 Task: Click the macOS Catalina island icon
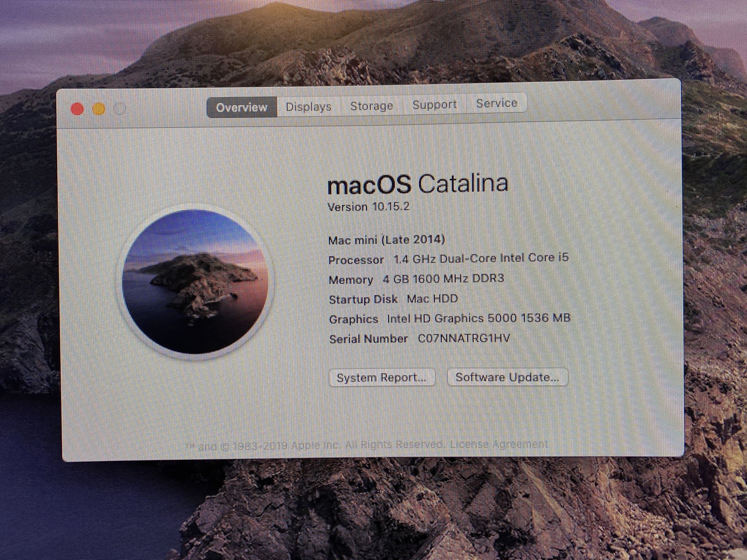pos(196,282)
